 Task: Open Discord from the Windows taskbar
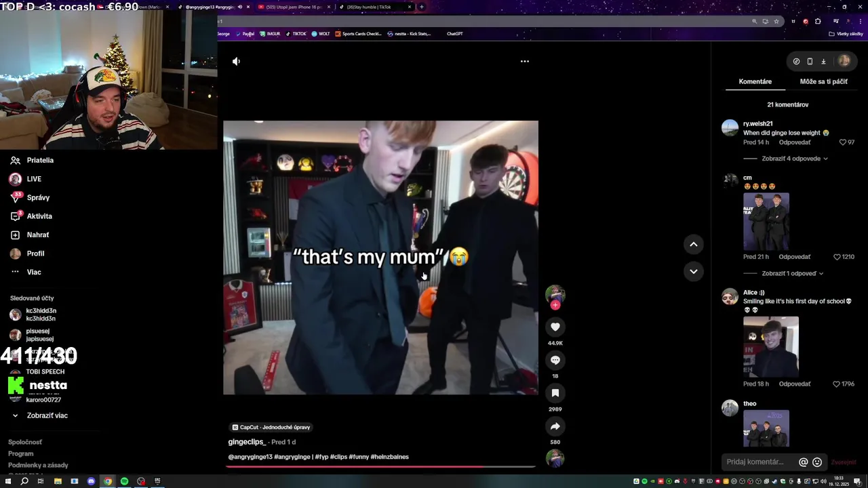[x=91, y=481]
